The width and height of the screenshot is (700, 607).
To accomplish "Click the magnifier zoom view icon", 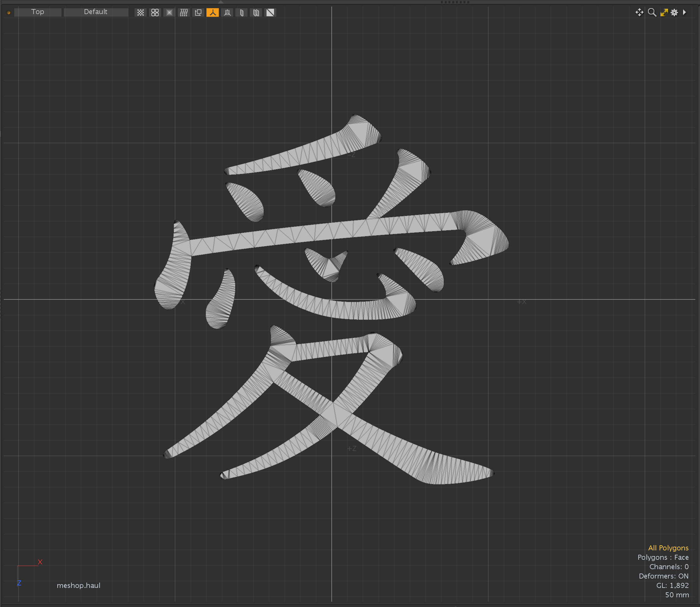I will pos(652,12).
